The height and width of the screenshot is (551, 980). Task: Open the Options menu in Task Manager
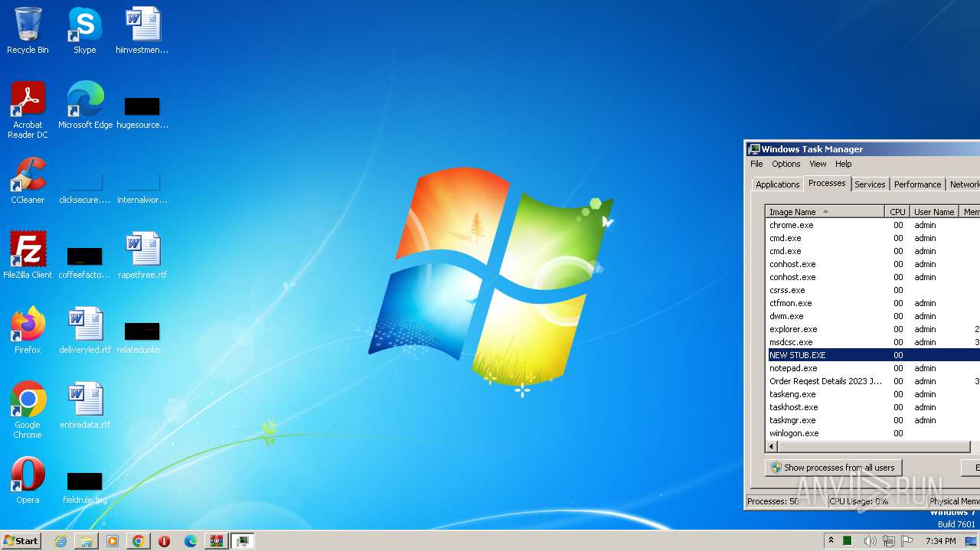tap(786, 164)
